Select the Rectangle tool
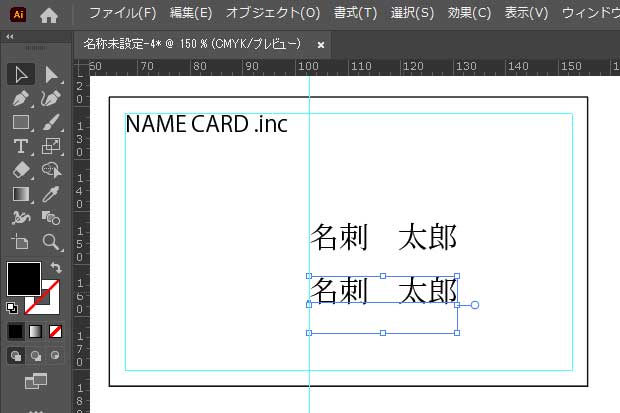 pyautogui.click(x=21, y=122)
